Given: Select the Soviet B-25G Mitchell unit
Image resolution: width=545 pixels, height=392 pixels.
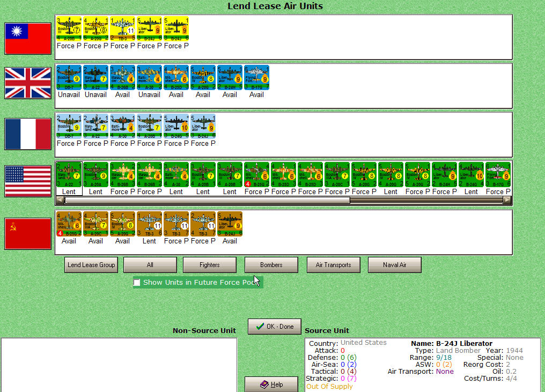Looking at the screenshot, I should tap(69, 224).
